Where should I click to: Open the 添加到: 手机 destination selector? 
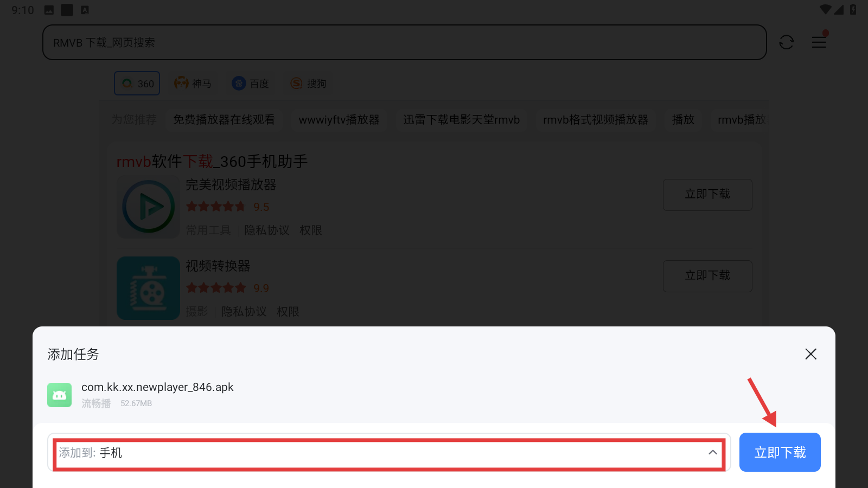[x=389, y=452]
